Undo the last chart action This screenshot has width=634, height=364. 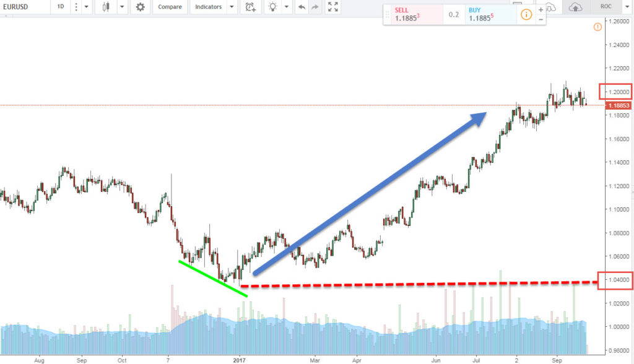tap(302, 7)
